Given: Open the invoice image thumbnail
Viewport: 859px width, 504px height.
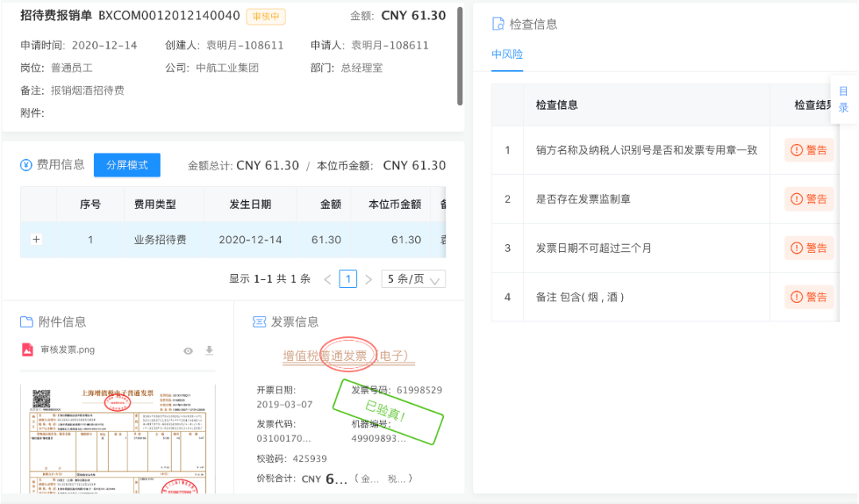Looking at the screenshot, I should (118, 437).
